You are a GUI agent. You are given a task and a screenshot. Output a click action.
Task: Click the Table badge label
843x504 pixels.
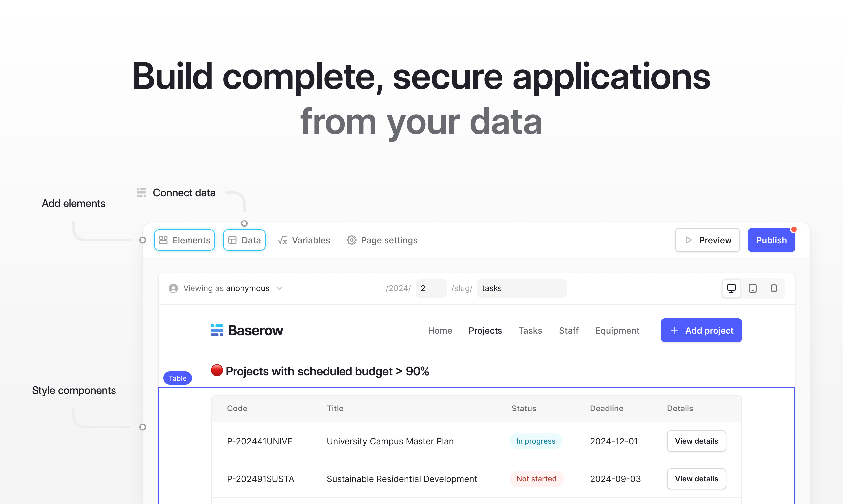coord(178,378)
